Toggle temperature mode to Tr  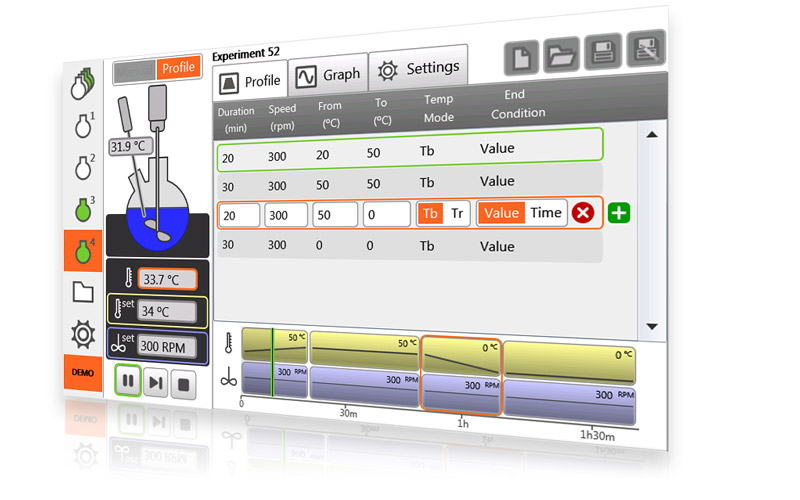(x=457, y=213)
